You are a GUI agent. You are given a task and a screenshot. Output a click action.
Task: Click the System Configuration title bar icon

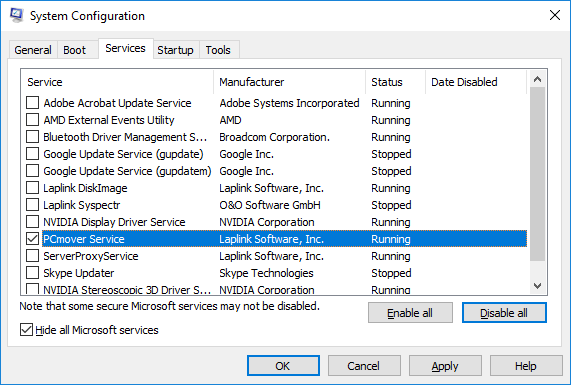click(16, 15)
